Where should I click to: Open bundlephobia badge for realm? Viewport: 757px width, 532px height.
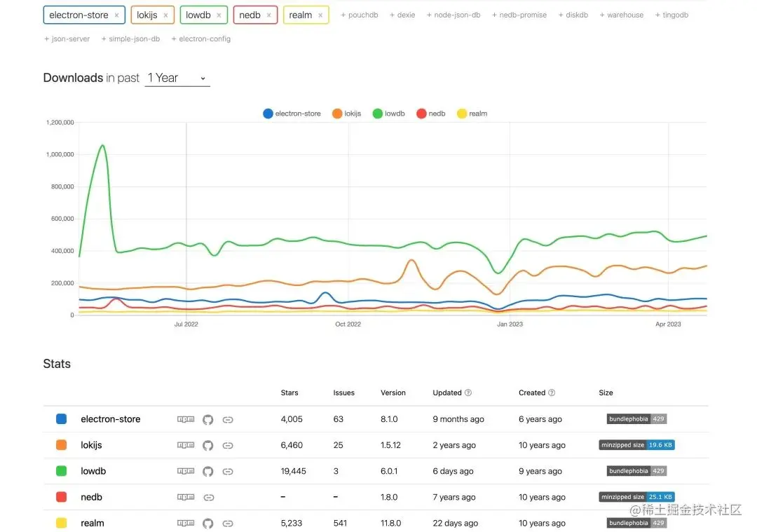tap(636, 523)
